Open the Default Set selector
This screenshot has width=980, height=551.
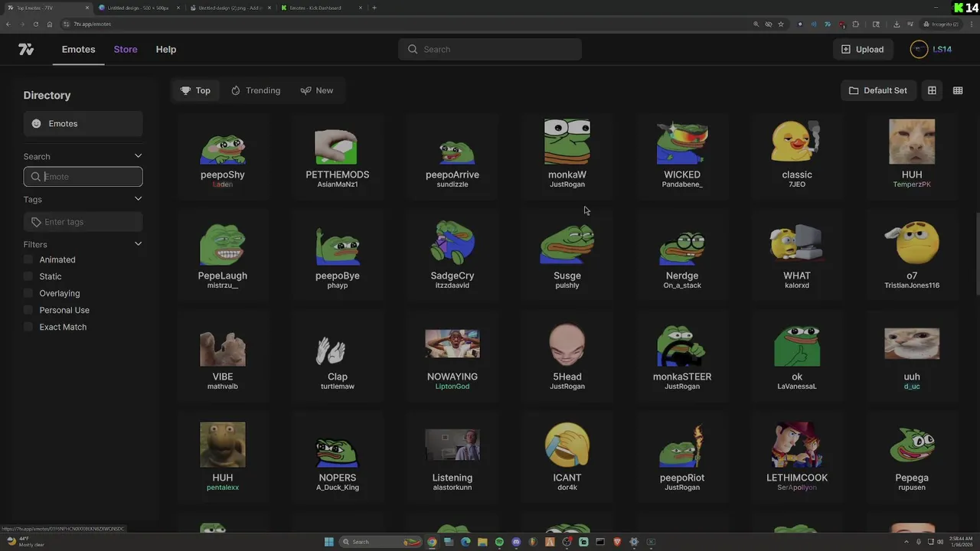pyautogui.click(x=878, y=90)
